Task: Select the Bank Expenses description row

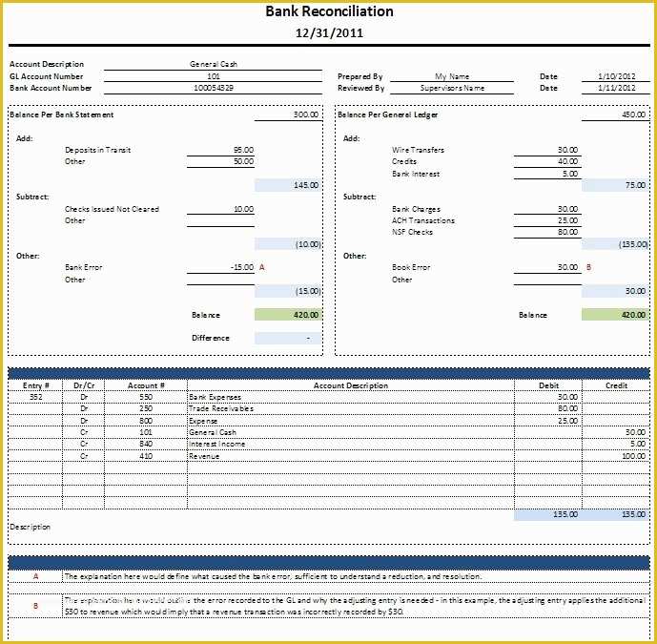Action: (351, 397)
